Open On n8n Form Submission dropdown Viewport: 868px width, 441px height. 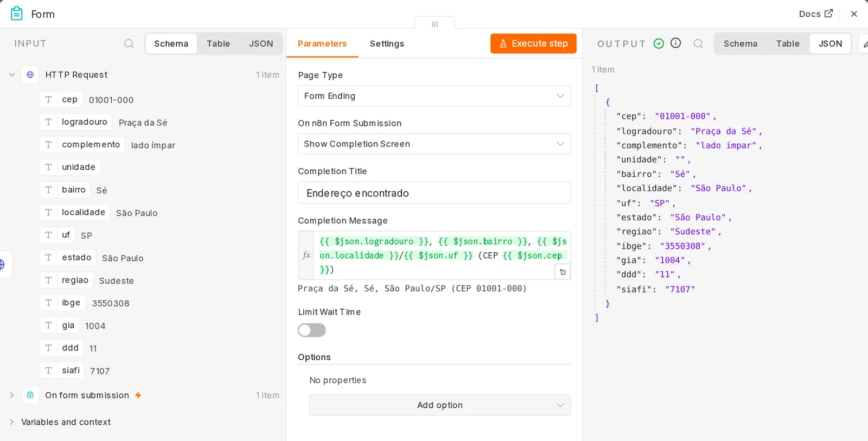pos(434,144)
